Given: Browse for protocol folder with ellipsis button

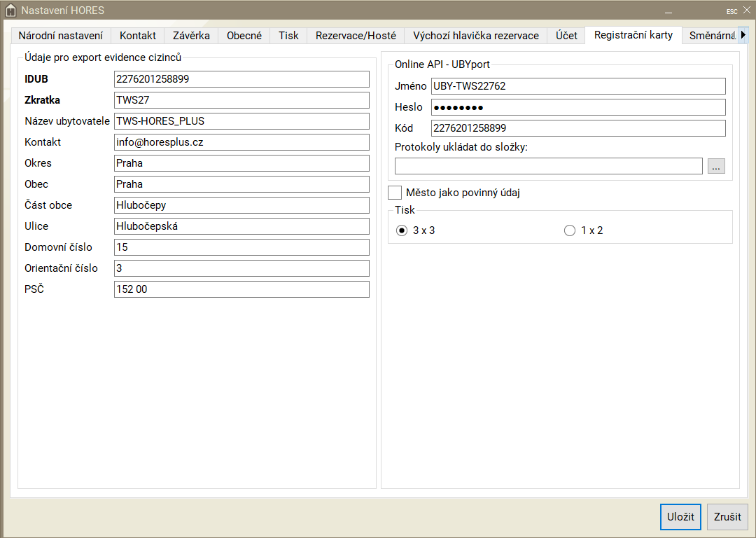Looking at the screenshot, I should coord(716,166).
